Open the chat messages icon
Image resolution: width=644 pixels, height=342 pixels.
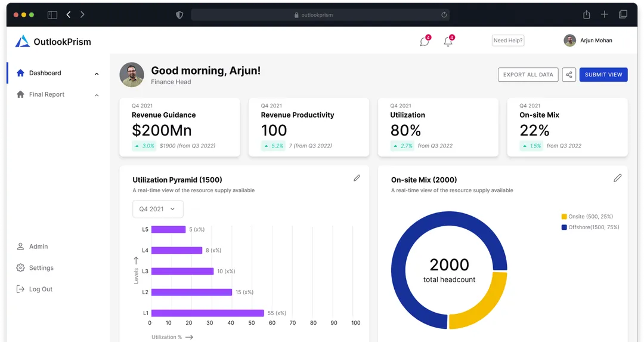425,42
